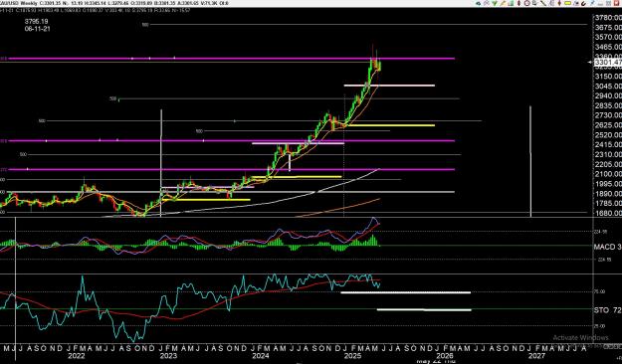Image resolution: width=622 pixels, height=364 pixels.
Task: Click the STO indicator label
Action: coord(607,309)
